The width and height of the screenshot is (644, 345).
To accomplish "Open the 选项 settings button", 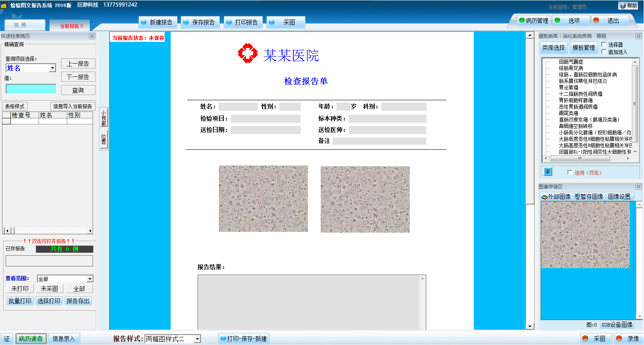I will pyautogui.click(x=570, y=21).
